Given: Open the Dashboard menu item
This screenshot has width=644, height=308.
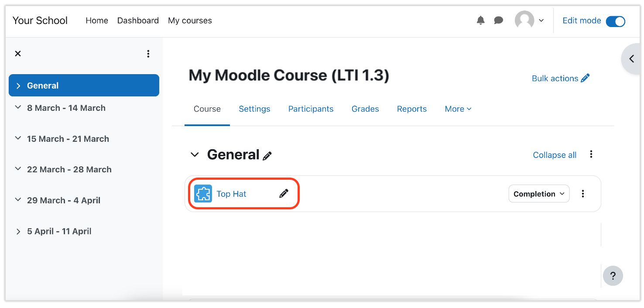Looking at the screenshot, I should (x=138, y=20).
